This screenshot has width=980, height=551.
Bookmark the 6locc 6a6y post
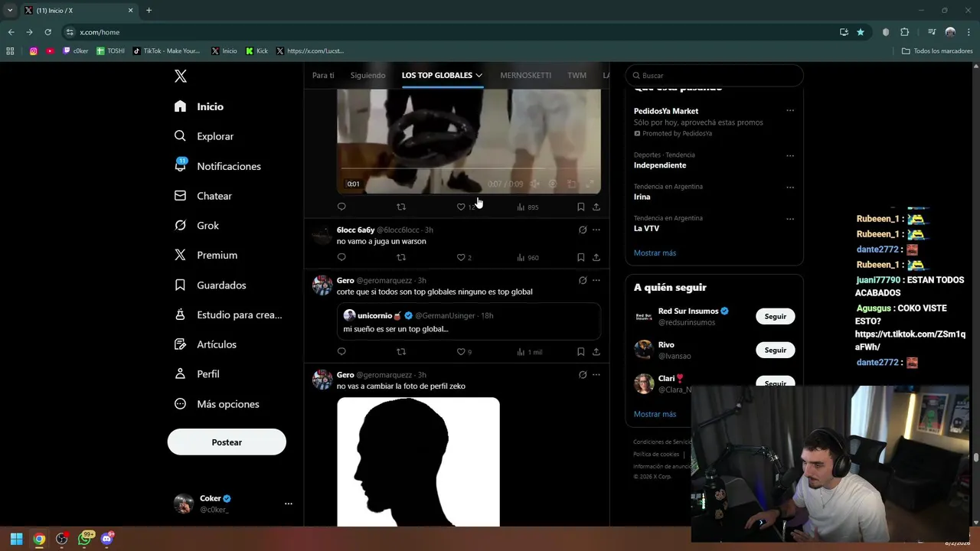coord(580,257)
